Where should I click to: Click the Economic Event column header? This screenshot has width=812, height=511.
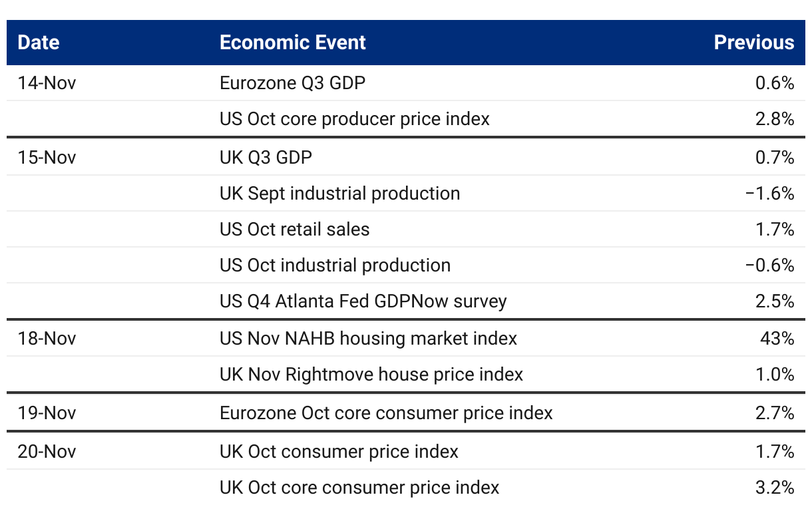coord(292,43)
